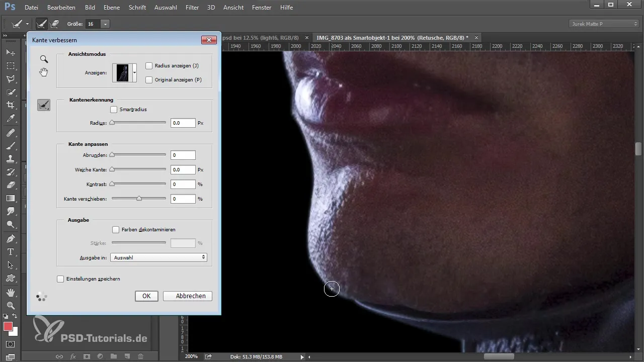Select the Hand tool in main toolbar
The image size is (644, 362).
click(x=11, y=292)
